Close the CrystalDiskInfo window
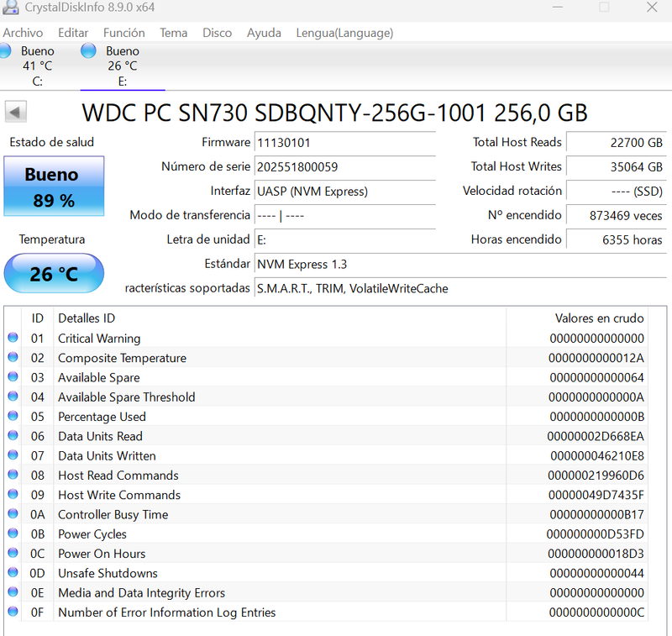The height and width of the screenshot is (636, 672). [652, 8]
